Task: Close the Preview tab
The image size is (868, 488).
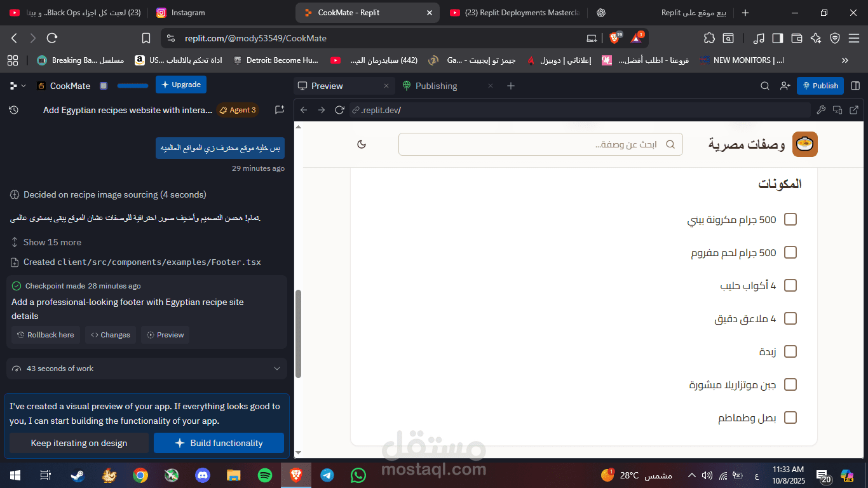Action: [386, 86]
